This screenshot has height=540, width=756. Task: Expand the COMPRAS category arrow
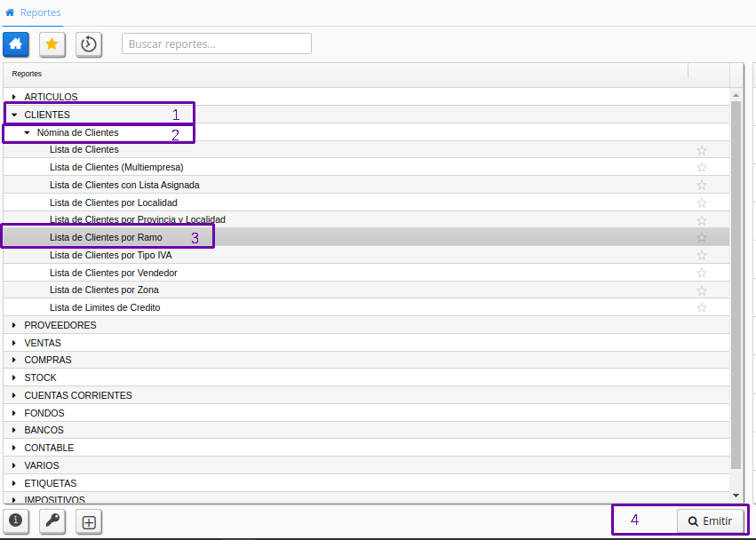click(x=14, y=361)
